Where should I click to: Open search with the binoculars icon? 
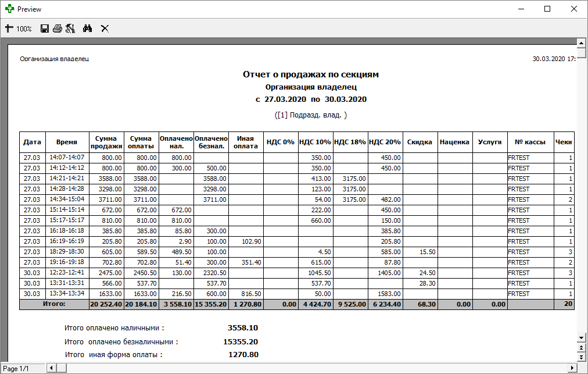coord(88,29)
